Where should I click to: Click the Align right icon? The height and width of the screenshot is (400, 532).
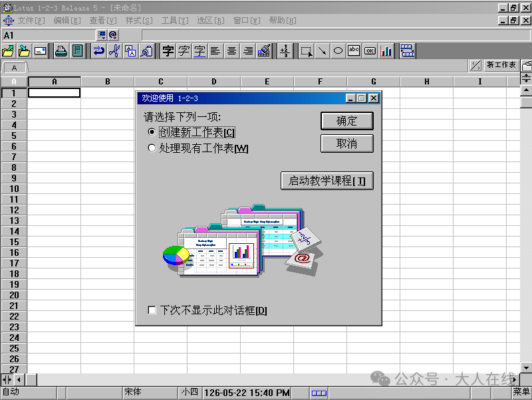[248, 51]
